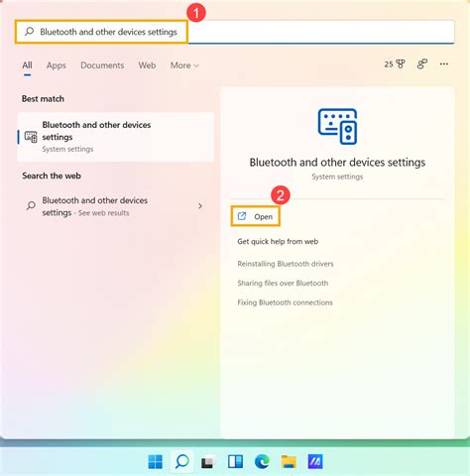Click the preview title Bluetooth and other devices settings
Screen dimensions: 470x476
337,163
